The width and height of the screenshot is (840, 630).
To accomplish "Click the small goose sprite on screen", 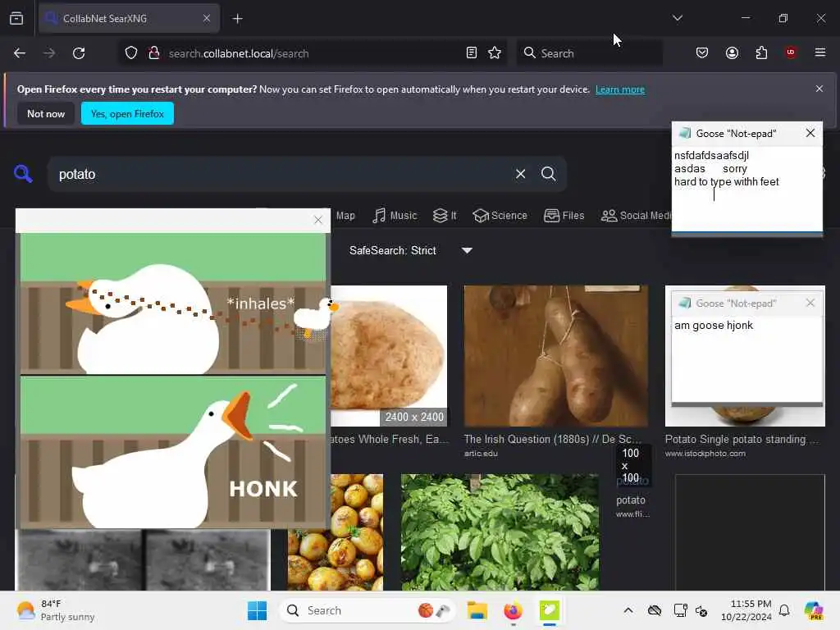I will click(315, 319).
